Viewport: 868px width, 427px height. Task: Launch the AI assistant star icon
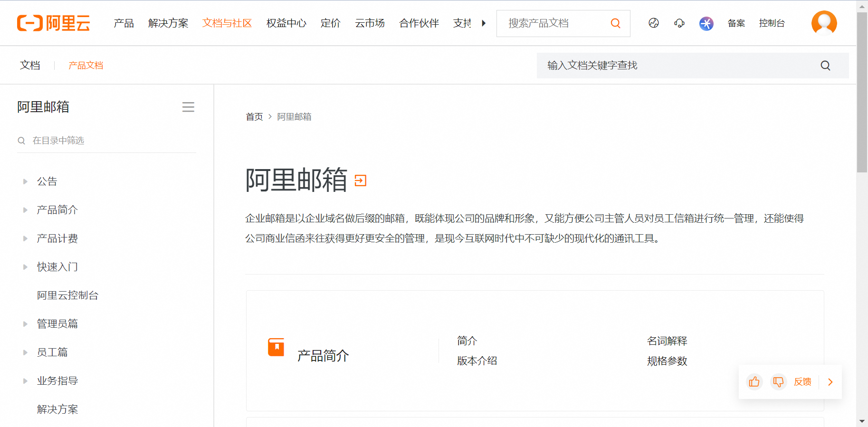point(706,23)
